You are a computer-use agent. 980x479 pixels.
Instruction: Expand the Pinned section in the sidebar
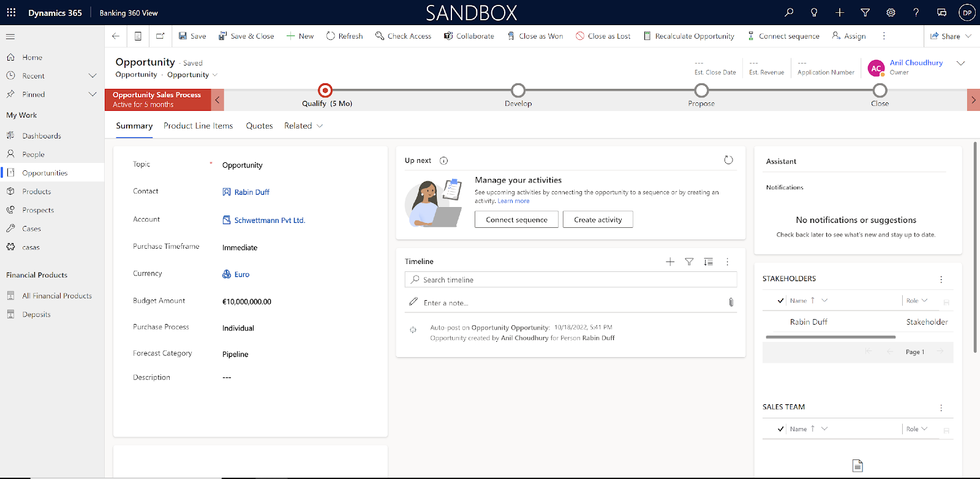[x=92, y=94]
